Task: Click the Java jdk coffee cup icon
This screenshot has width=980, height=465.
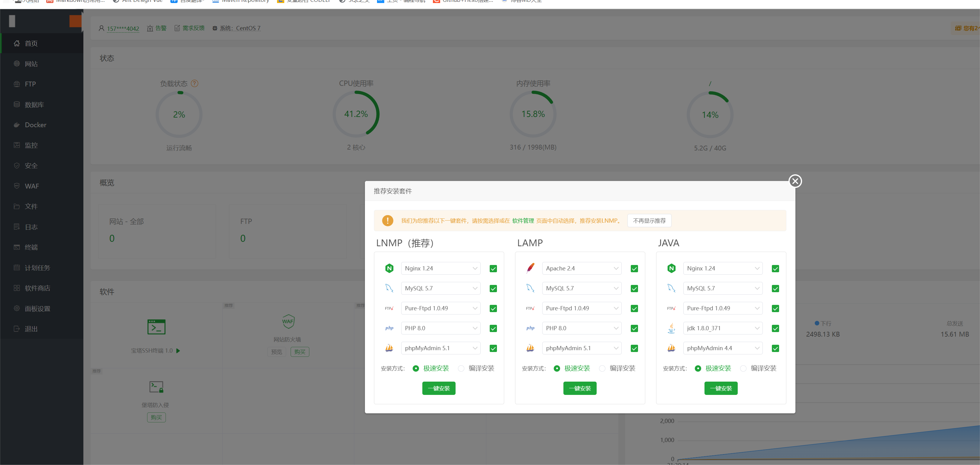Action: (x=672, y=328)
